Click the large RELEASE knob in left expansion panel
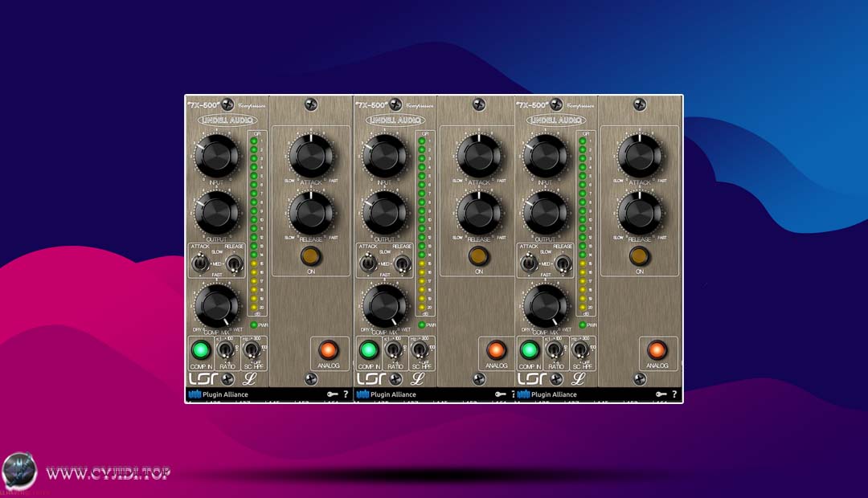 point(311,213)
